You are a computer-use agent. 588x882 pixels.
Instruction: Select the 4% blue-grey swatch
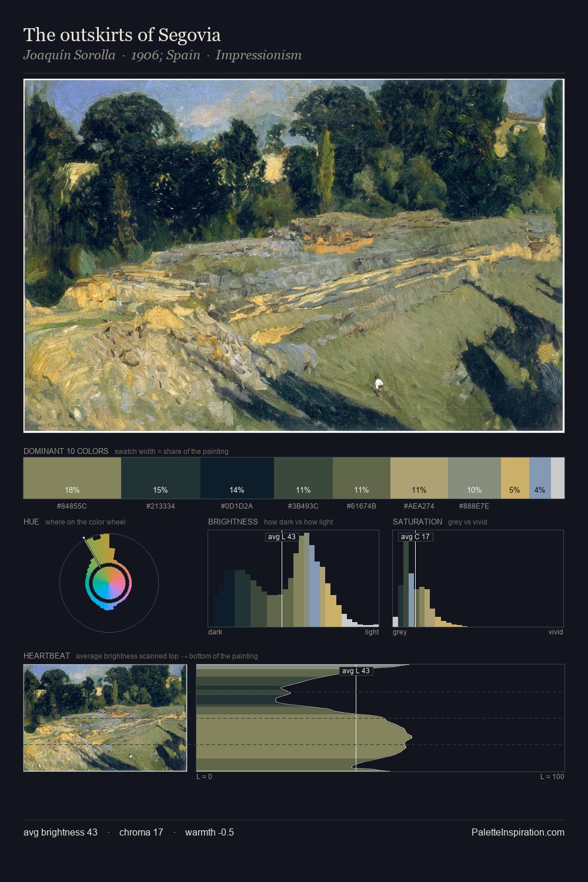[540, 478]
